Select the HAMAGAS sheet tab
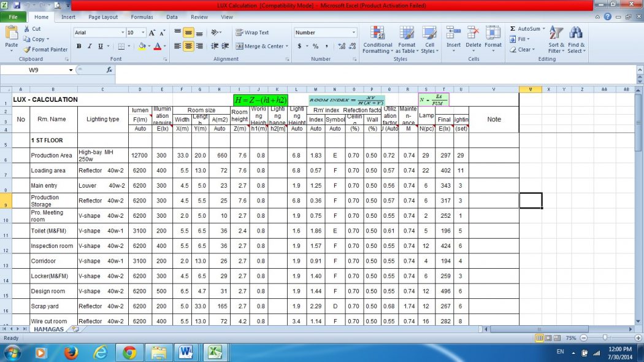Image resolution: width=644 pixels, height=362 pixels. point(48,329)
